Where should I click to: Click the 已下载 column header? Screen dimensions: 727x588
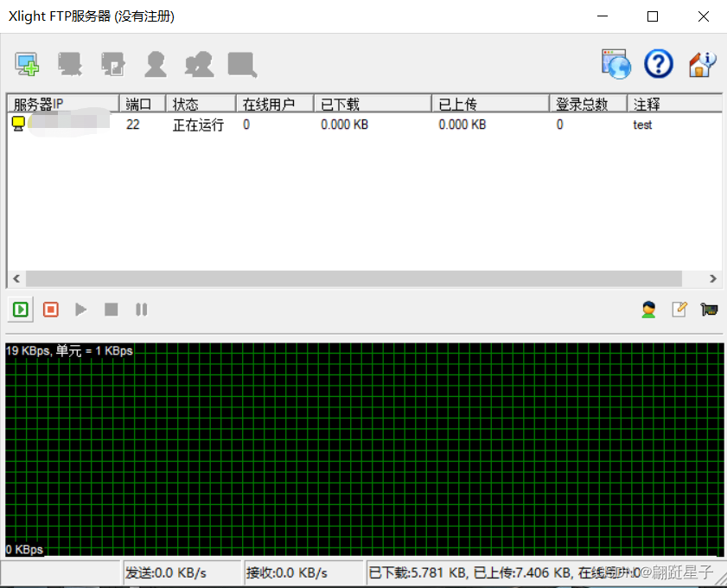pyautogui.click(x=373, y=104)
